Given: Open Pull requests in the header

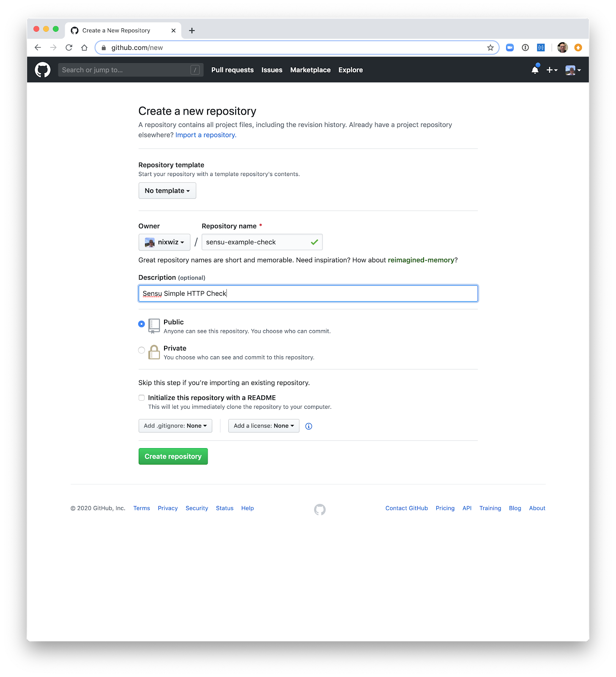Looking at the screenshot, I should pyautogui.click(x=233, y=70).
